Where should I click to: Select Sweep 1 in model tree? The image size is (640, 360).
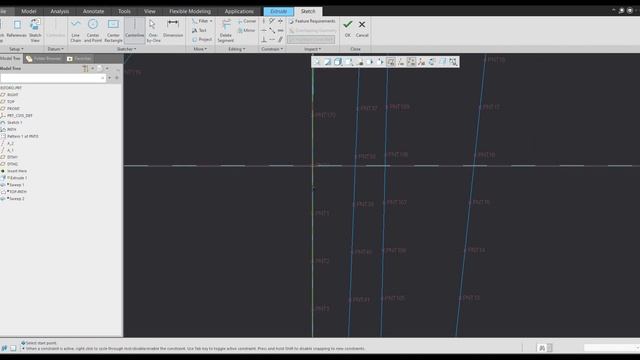point(16,185)
